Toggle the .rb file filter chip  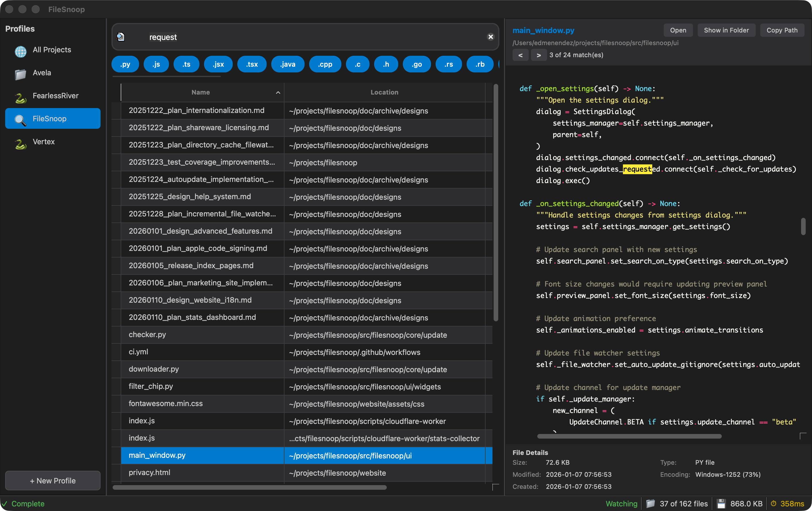click(480, 64)
